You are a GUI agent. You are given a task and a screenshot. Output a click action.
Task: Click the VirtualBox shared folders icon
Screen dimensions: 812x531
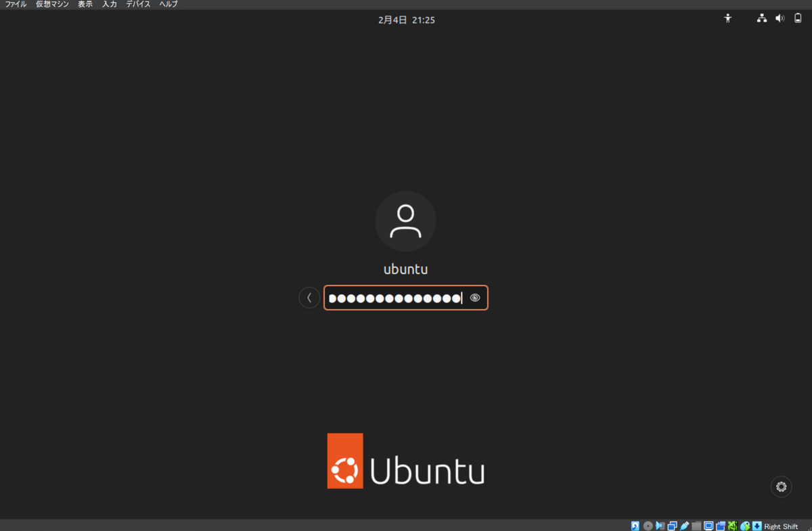point(696,526)
